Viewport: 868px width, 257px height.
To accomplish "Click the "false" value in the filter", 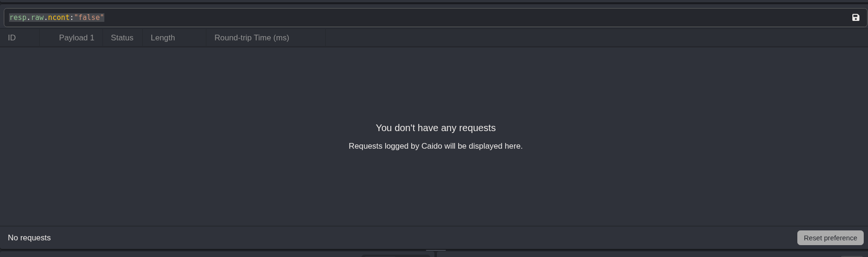I will [x=89, y=18].
